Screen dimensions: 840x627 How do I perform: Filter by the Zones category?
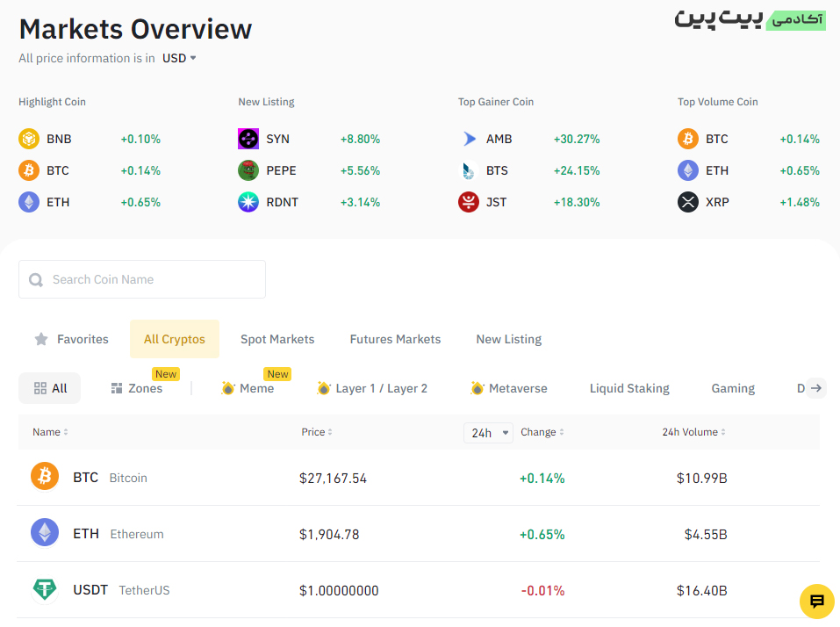[x=137, y=388]
